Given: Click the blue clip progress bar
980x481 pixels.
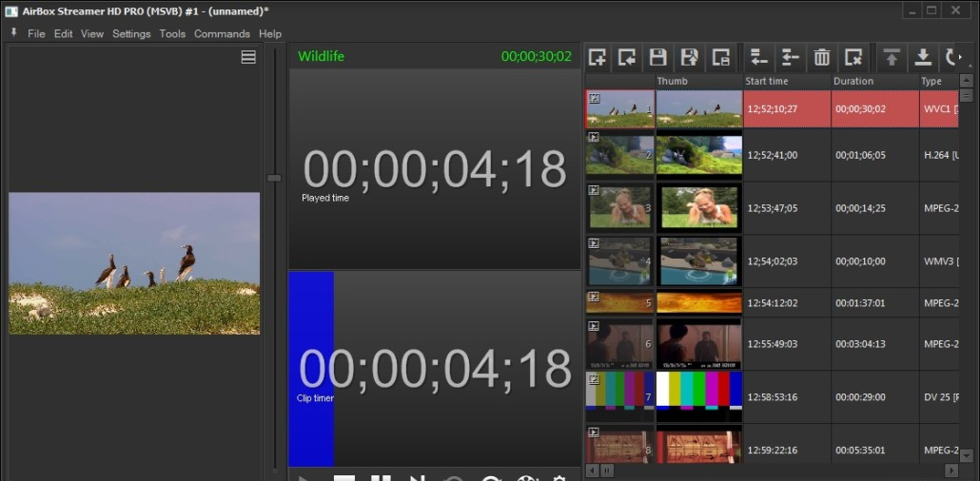Looking at the screenshot, I should (x=310, y=369).
